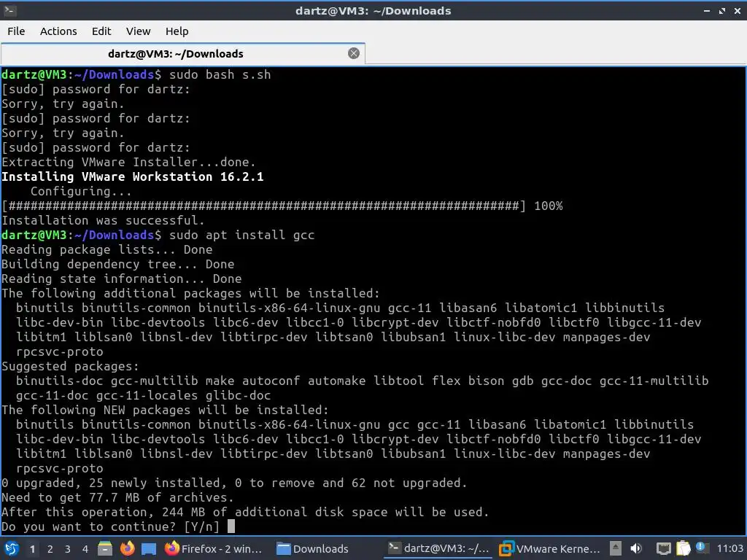Screen dimensions: 747x560
Task: Click 'Suggested packages:' line
Action: [x=70, y=366]
